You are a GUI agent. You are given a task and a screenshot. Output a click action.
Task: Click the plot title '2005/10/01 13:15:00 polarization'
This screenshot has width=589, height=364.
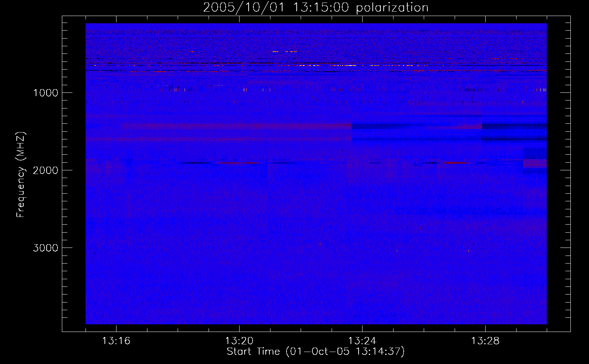pyautogui.click(x=316, y=7)
